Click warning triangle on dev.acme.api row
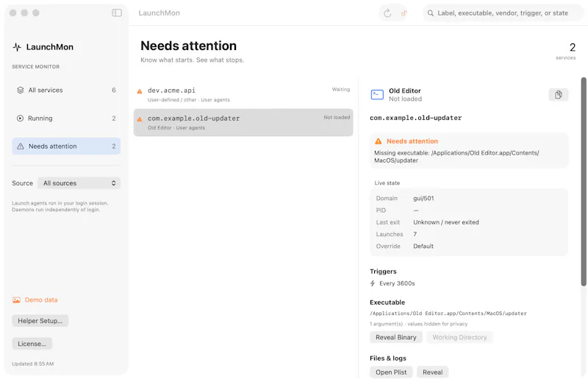Viewport: 588px width, 379px height. [140, 91]
